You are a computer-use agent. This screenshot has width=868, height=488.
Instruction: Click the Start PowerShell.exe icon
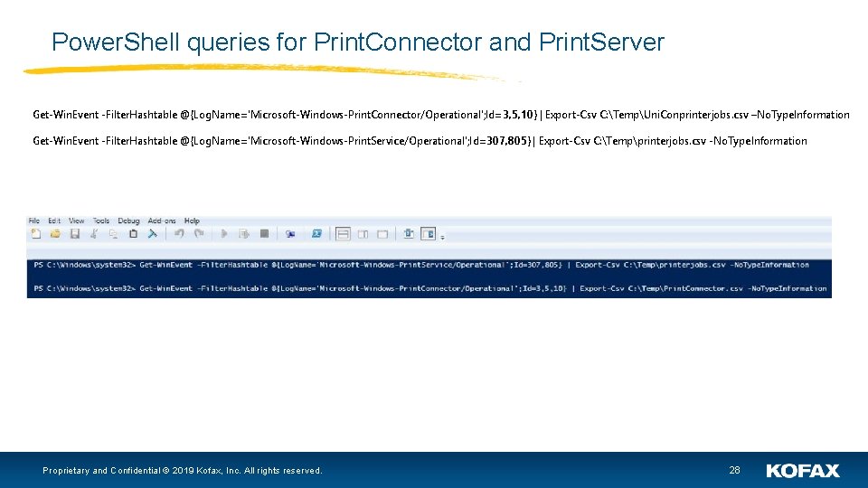316,233
